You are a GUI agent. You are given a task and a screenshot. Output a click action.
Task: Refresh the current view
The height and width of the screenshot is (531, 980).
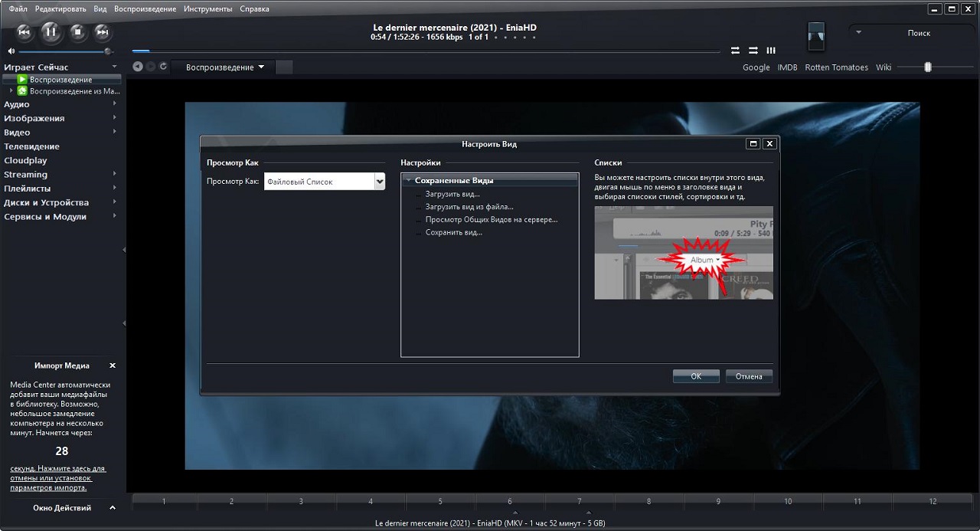click(x=163, y=67)
